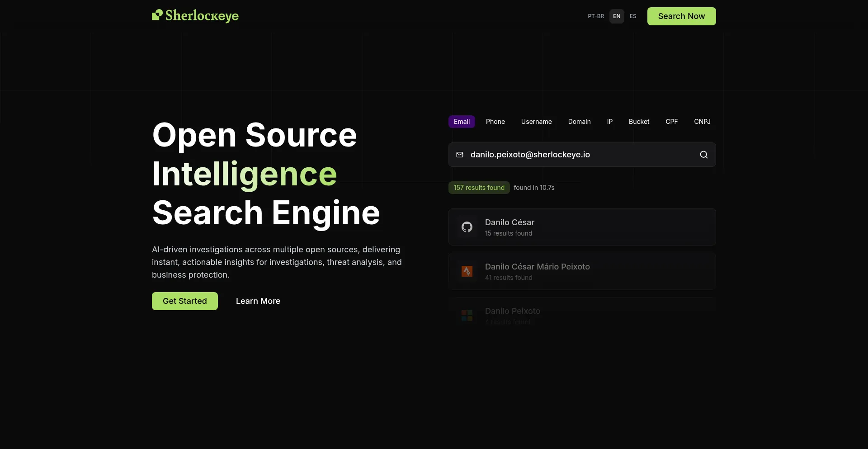
Task: Click the AI-driven investigations description paragraph
Action: click(x=277, y=262)
